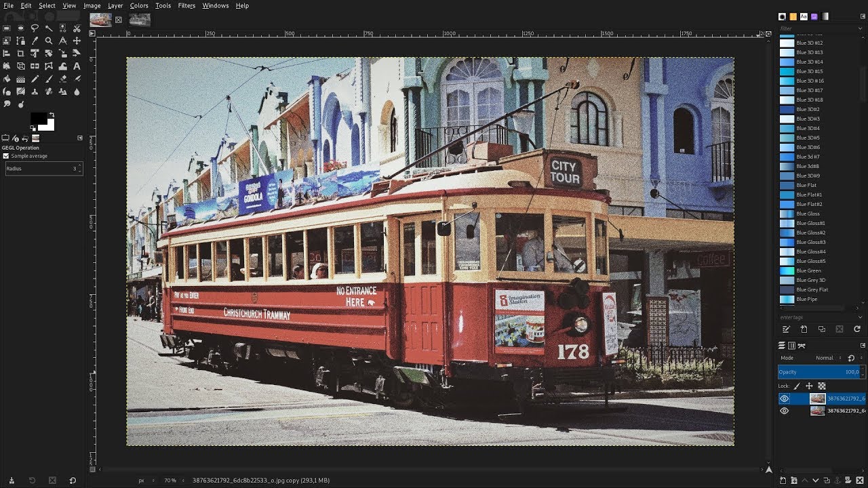868x488 pixels.
Task: Hide the top layer with eye icon
Action: point(785,399)
